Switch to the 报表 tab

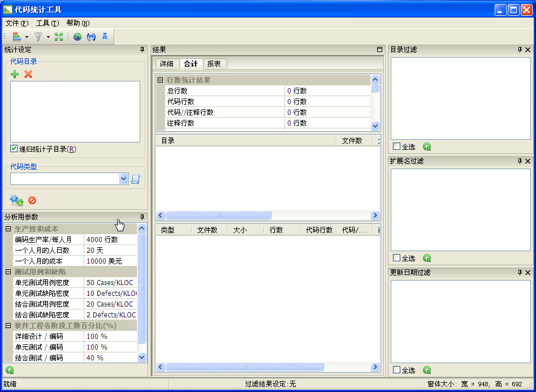coord(214,64)
